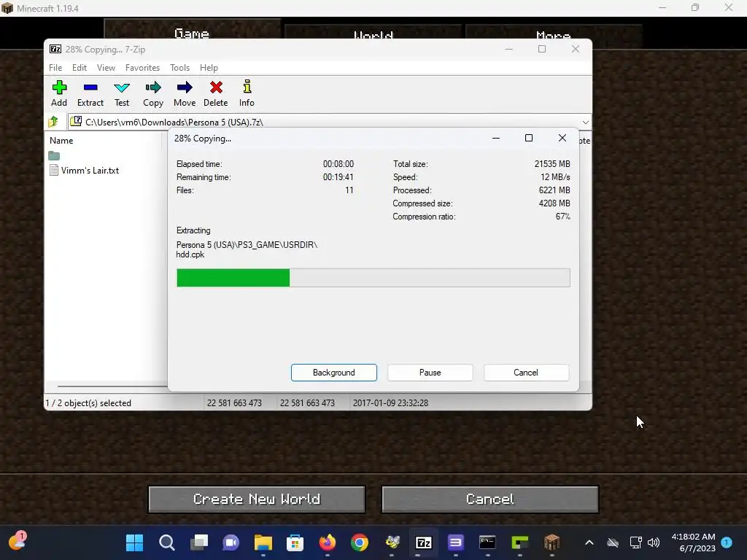Open Firefox from taskbar
The height and width of the screenshot is (560, 747).
click(x=328, y=542)
